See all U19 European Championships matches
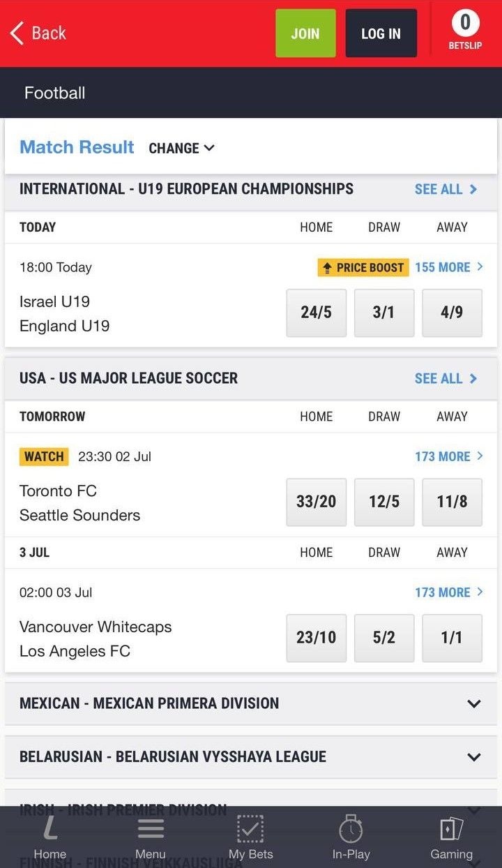This screenshot has width=502, height=868. pyautogui.click(x=446, y=189)
